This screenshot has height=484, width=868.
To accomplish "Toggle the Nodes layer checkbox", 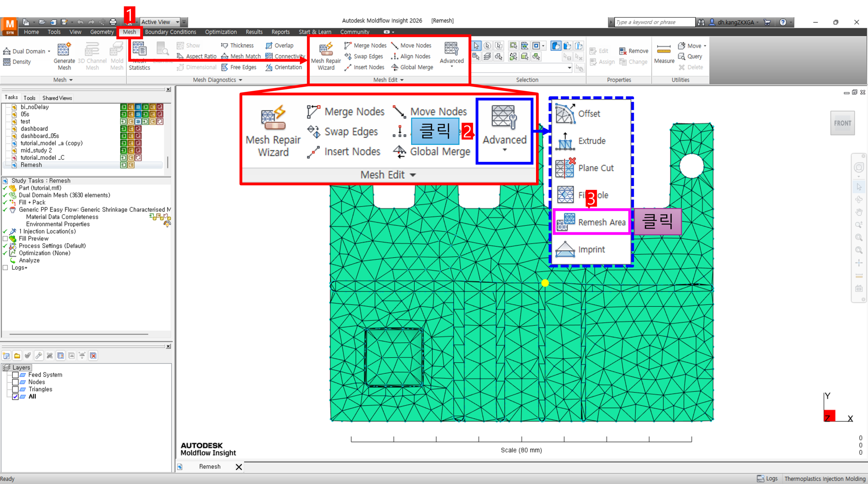I will point(15,382).
